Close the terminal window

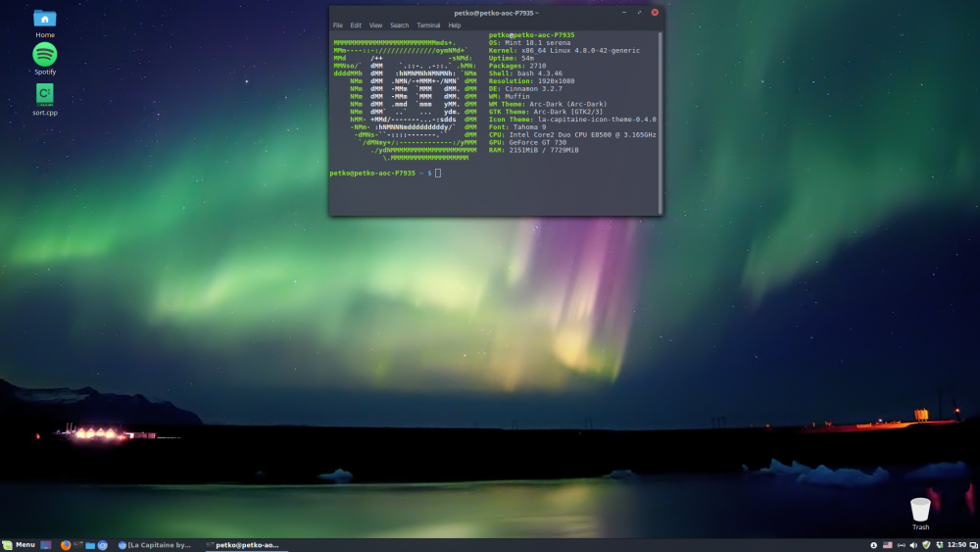pos(655,13)
